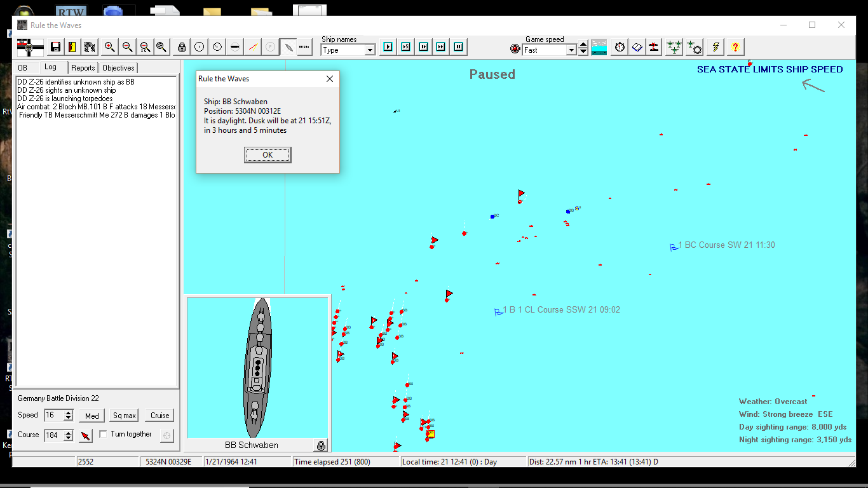Open help with yellow question mark
868x488 pixels.
tap(735, 47)
